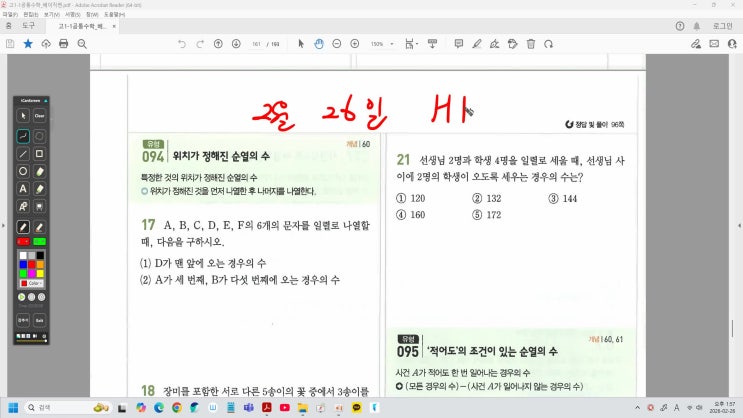Image resolution: width=743 pixels, height=418 pixels.
Task: Select the line tool in iCanScreen panel
Action: tap(23, 153)
